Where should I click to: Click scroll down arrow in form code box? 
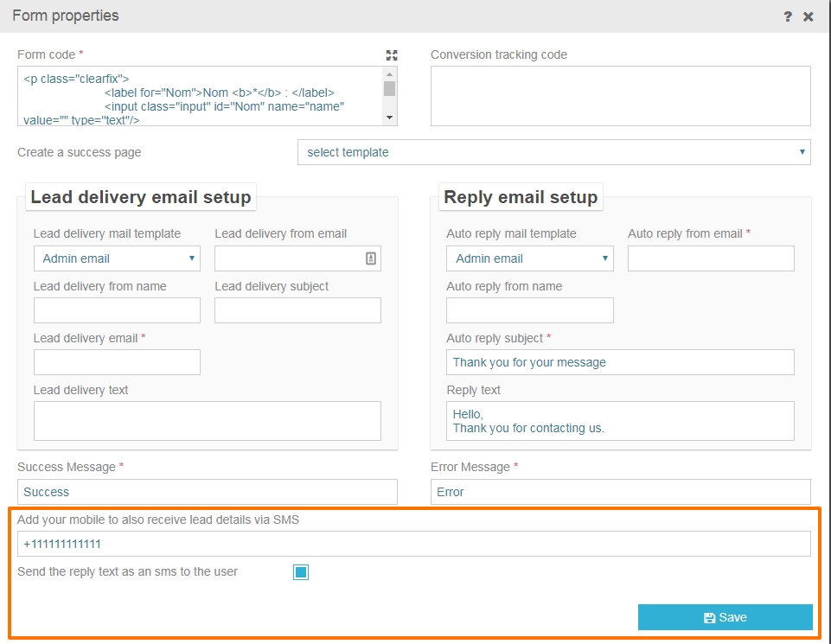click(x=389, y=118)
